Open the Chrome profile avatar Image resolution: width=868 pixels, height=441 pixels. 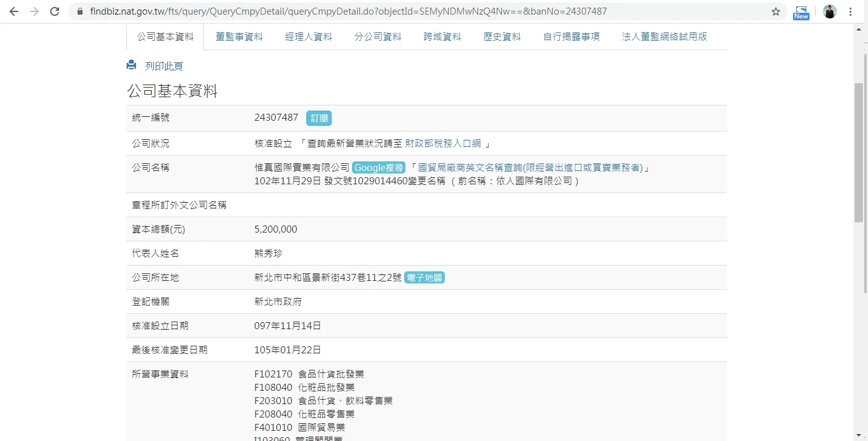click(x=829, y=11)
